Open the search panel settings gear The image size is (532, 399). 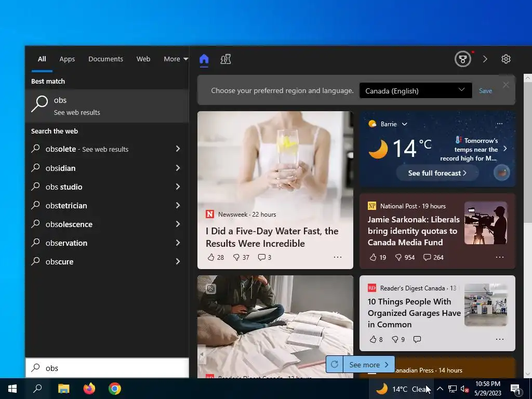click(x=506, y=59)
